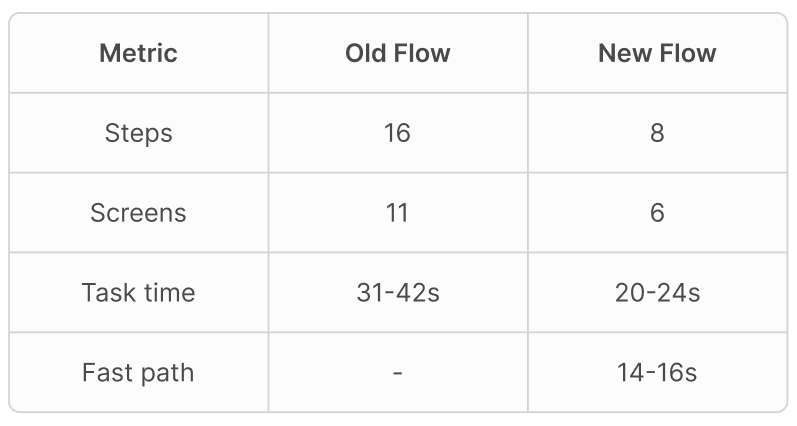Click Flow in the Old Flow header
This screenshot has height=426, width=797.
421,53
